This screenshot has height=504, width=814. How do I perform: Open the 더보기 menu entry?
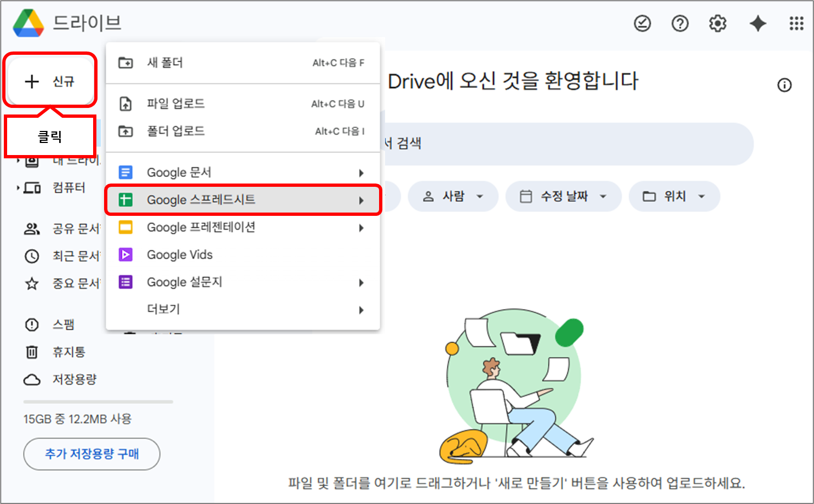tap(243, 310)
